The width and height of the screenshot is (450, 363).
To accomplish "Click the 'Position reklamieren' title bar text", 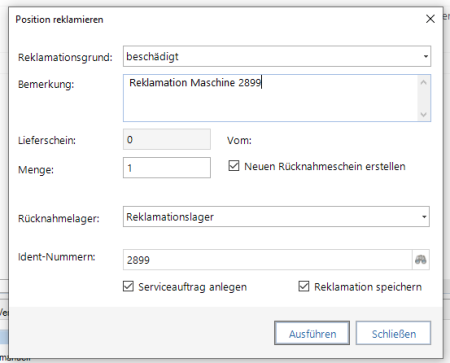I will click(x=59, y=19).
